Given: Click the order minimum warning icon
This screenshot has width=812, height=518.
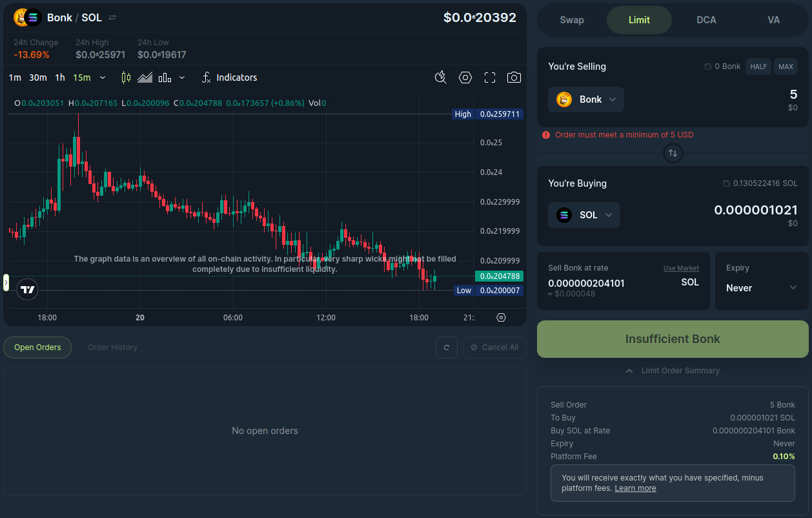Looking at the screenshot, I should [x=546, y=135].
